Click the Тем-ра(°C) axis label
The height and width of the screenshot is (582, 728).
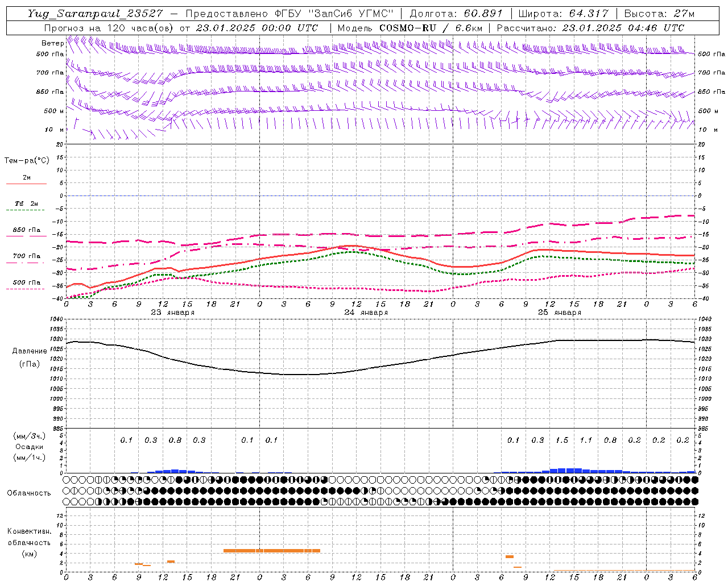coord(27,161)
